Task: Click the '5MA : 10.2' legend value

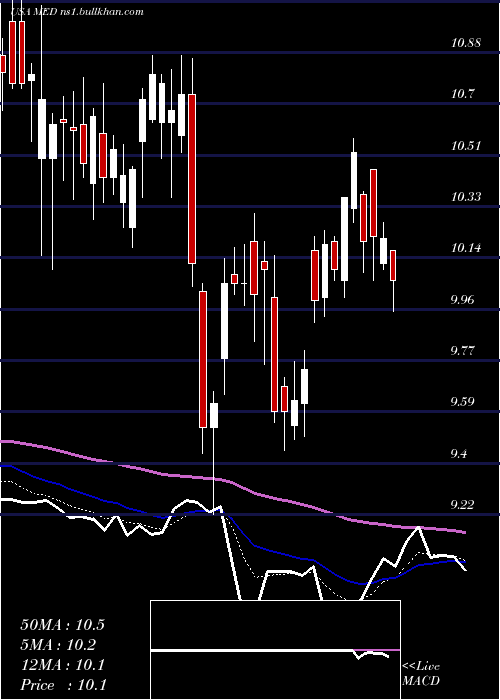Action: [58, 645]
